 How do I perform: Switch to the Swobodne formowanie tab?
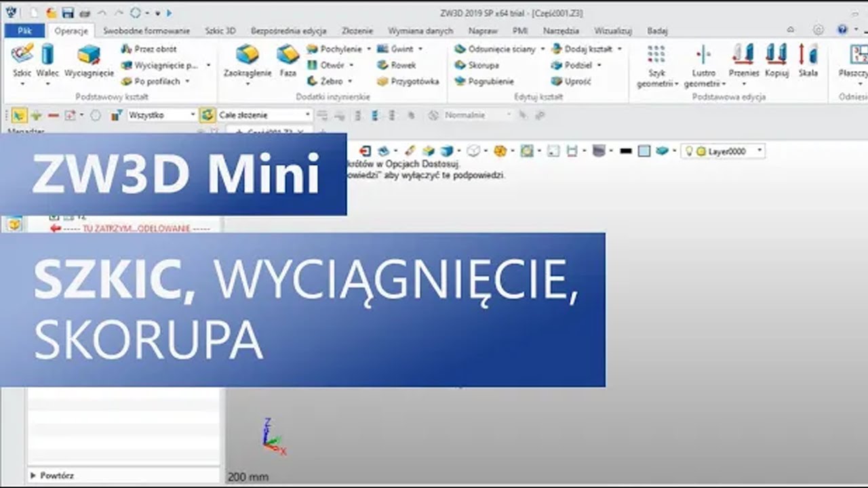pos(146,30)
